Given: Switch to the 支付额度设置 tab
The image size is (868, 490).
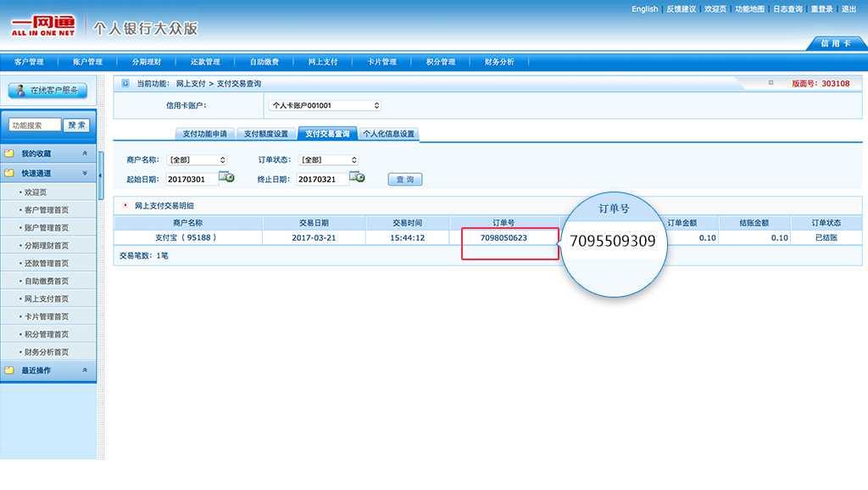Looking at the screenshot, I should pos(266,134).
